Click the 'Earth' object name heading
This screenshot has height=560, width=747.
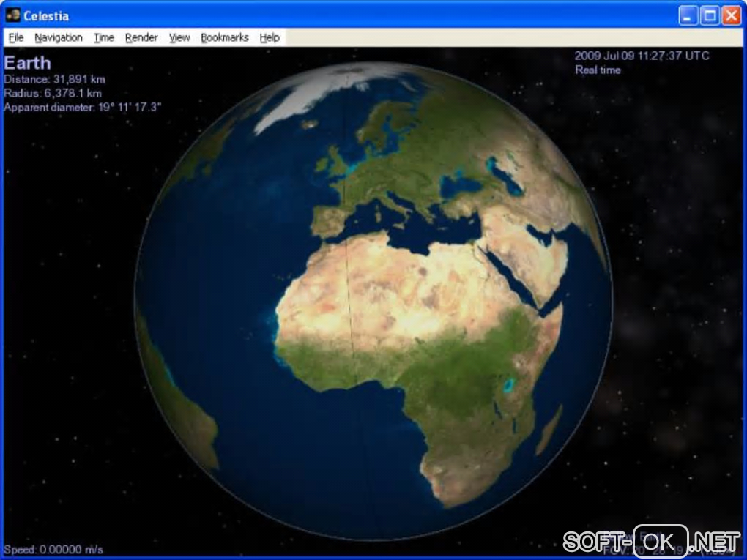(x=27, y=63)
